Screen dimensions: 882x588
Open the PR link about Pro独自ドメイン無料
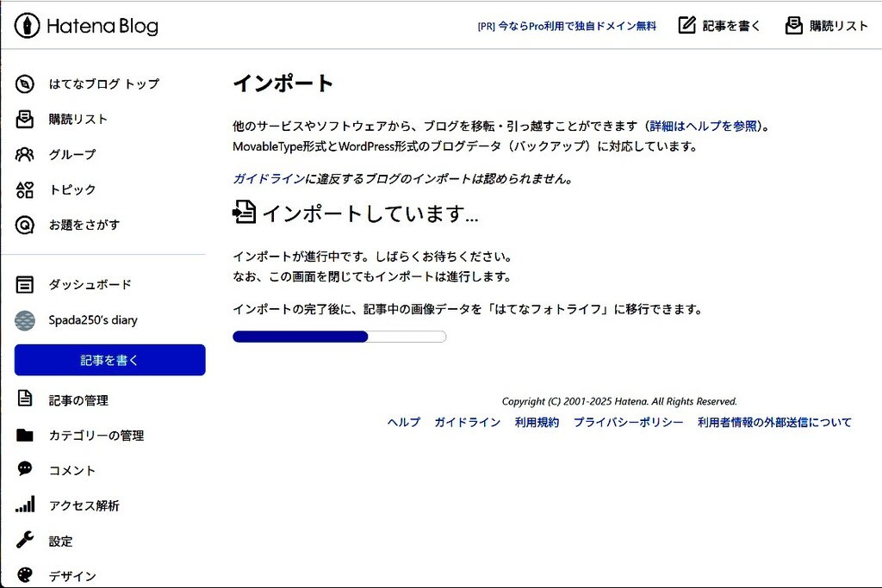(x=567, y=26)
